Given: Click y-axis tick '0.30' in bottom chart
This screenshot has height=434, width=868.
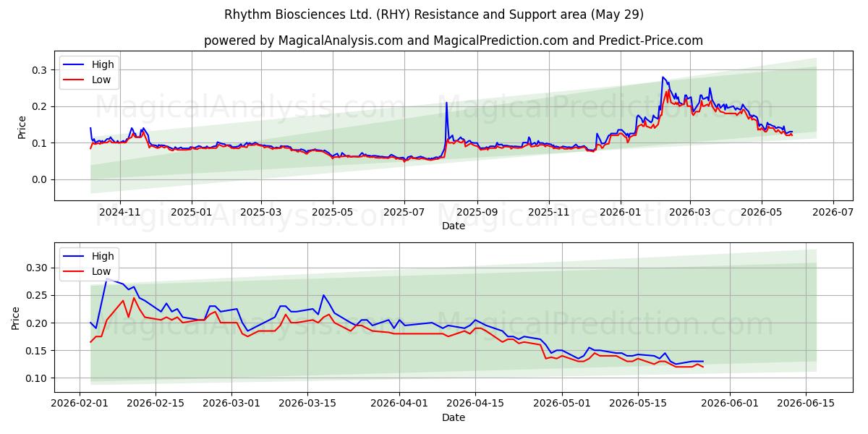Looking at the screenshot, I should tap(38, 268).
